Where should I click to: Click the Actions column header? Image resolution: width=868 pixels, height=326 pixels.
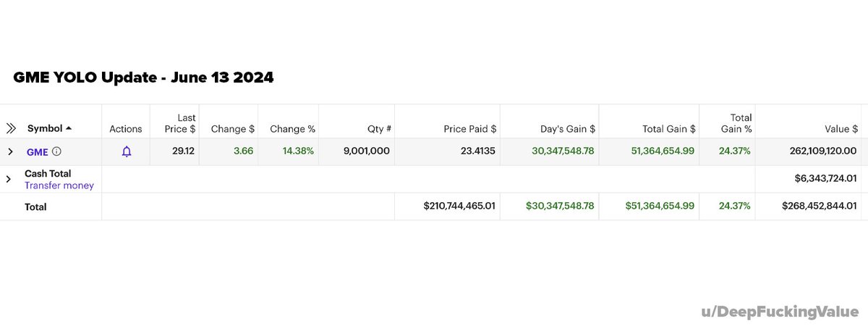126,129
